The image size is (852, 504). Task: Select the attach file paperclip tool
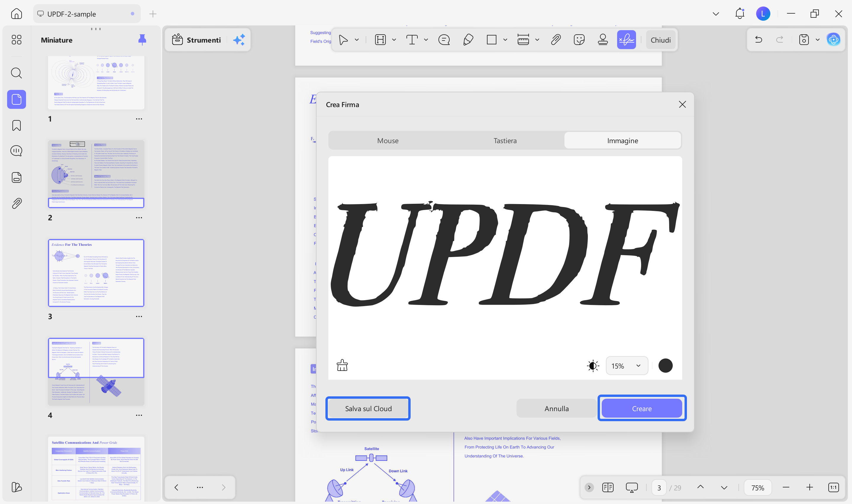pos(556,40)
